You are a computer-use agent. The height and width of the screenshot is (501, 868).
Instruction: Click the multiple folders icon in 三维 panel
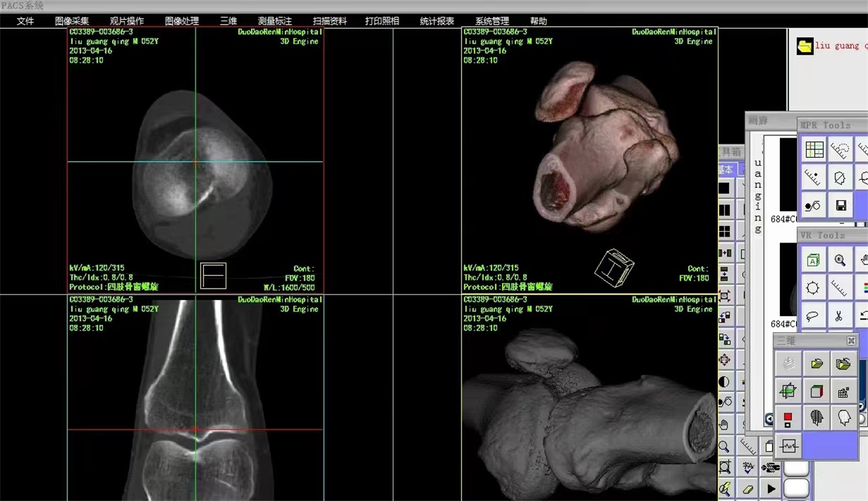tap(843, 363)
